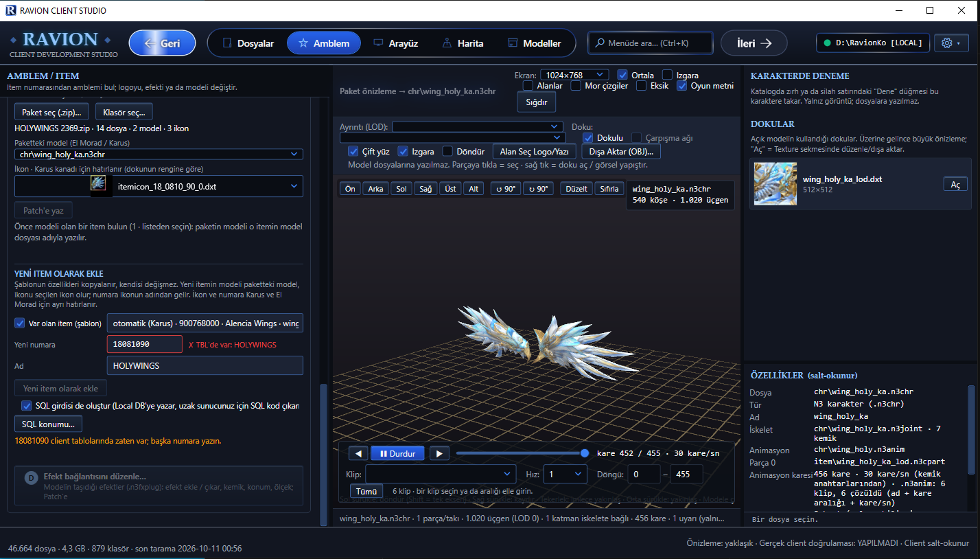This screenshot has width=980, height=559.
Task: Tick the Mor çizgiler checkbox
Action: tap(576, 86)
